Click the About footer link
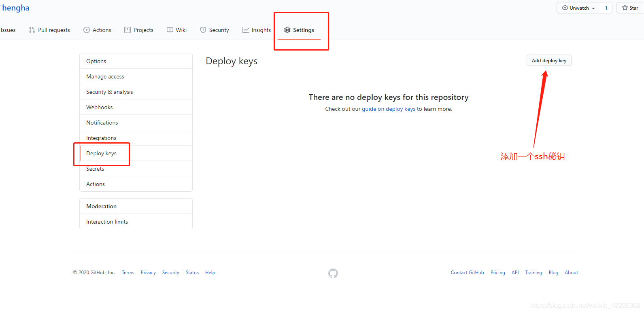 click(572, 273)
